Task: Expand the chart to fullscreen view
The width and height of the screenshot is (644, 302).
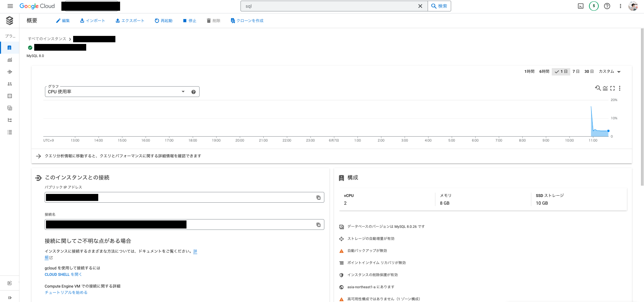Action: pyautogui.click(x=613, y=88)
